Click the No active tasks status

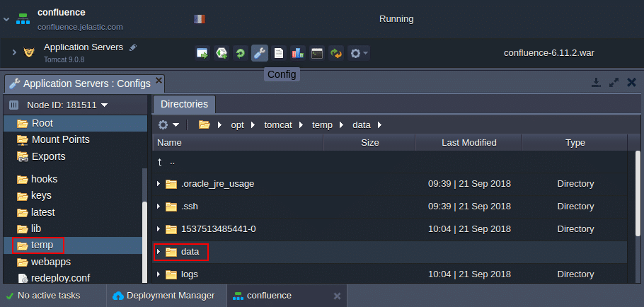click(x=44, y=296)
